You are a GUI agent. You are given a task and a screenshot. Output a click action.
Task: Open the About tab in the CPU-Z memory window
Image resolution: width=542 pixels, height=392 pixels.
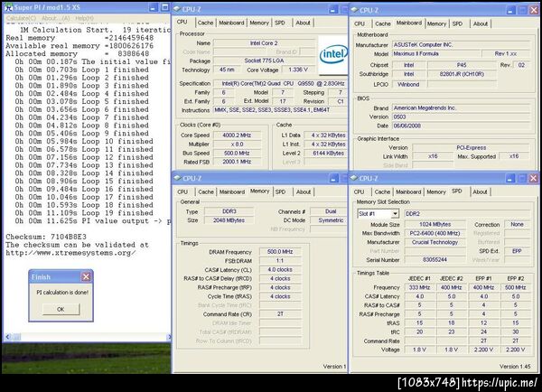[304, 191]
